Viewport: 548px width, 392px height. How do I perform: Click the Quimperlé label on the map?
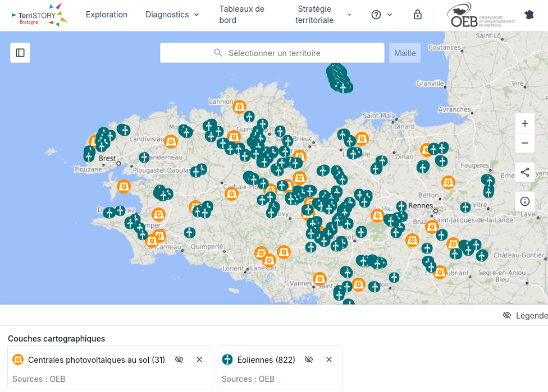tap(207, 247)
